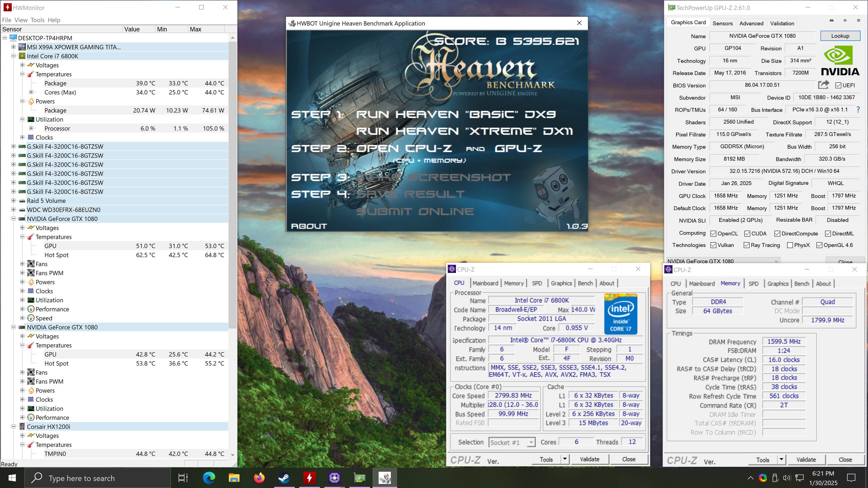
Task: Click the Value column header in HWMonitor
Action: click(x=139, y=29)
